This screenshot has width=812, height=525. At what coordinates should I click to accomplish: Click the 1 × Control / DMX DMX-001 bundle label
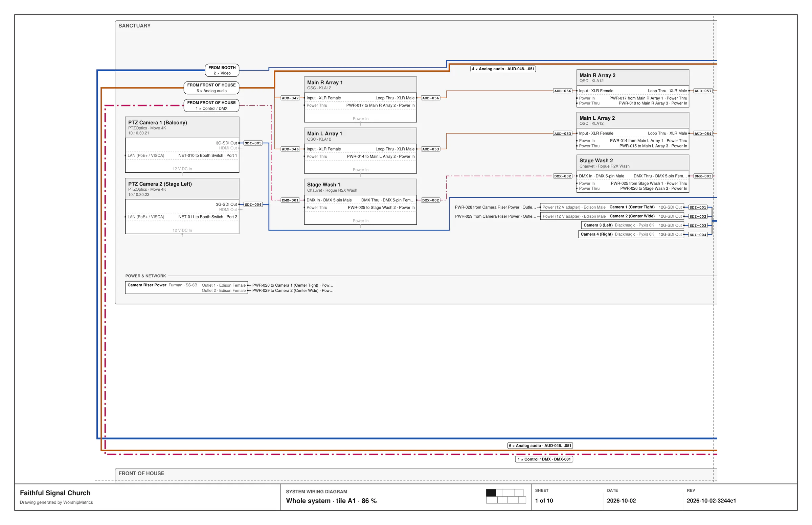point(544,459)
